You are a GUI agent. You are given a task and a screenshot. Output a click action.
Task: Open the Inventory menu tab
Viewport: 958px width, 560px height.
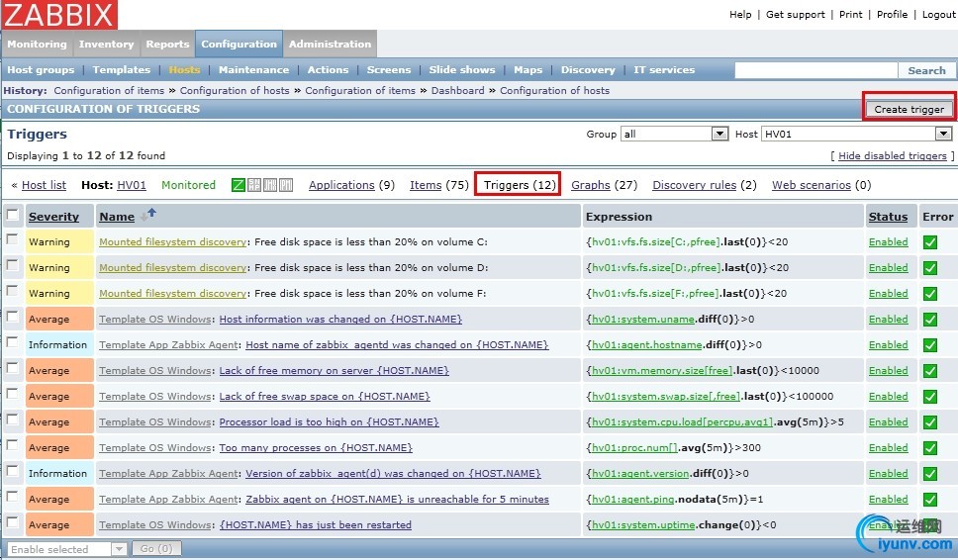[106, 44]
